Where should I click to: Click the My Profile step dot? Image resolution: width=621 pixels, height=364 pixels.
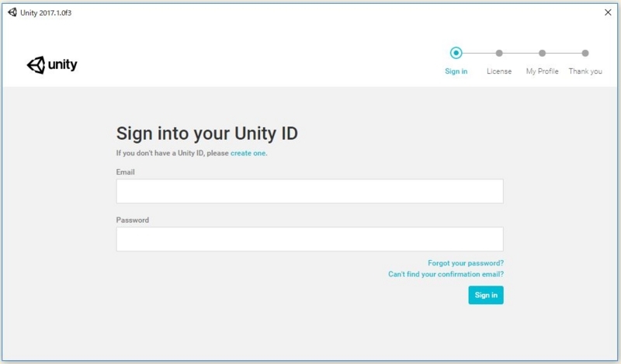tap(542, 53)
